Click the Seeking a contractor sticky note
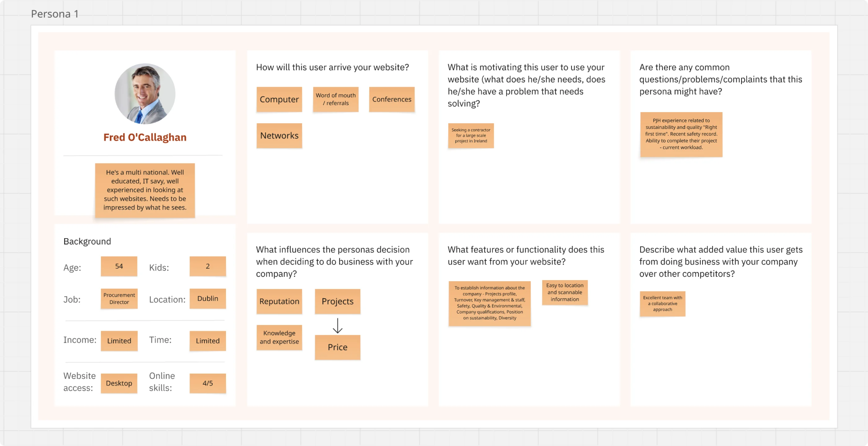 tap(471, 136)
